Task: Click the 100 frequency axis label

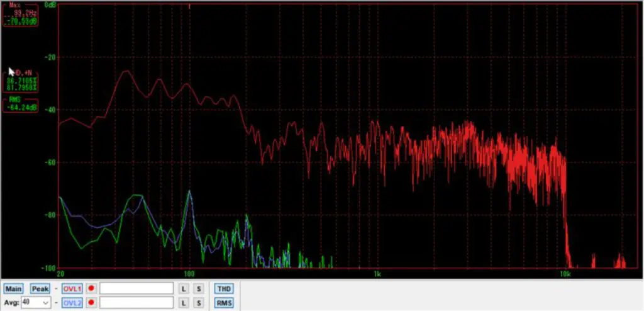Action: (189, 274)
